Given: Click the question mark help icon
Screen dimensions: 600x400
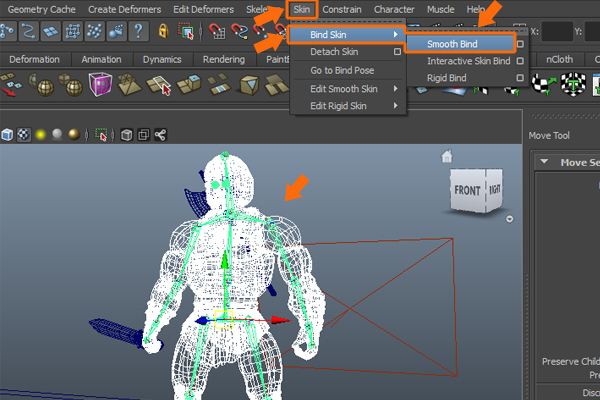Looking at the screenshot, I should [138, 32].
